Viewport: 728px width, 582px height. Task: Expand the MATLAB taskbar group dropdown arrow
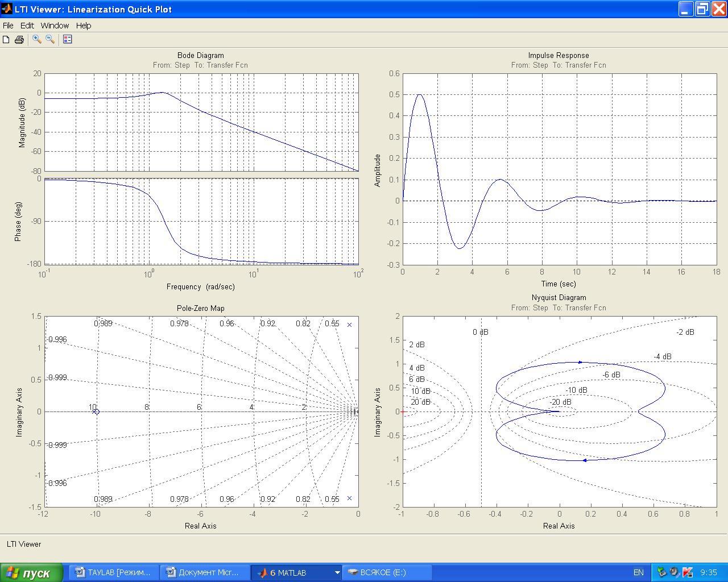tap(337, 572)
